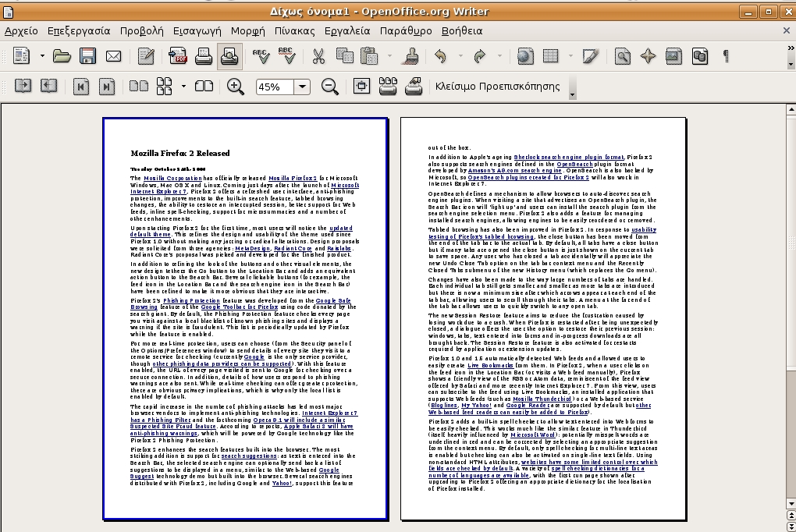The image size is (796, 532).
Task: Jump to the first page of the document
Action: pos(80,87)
